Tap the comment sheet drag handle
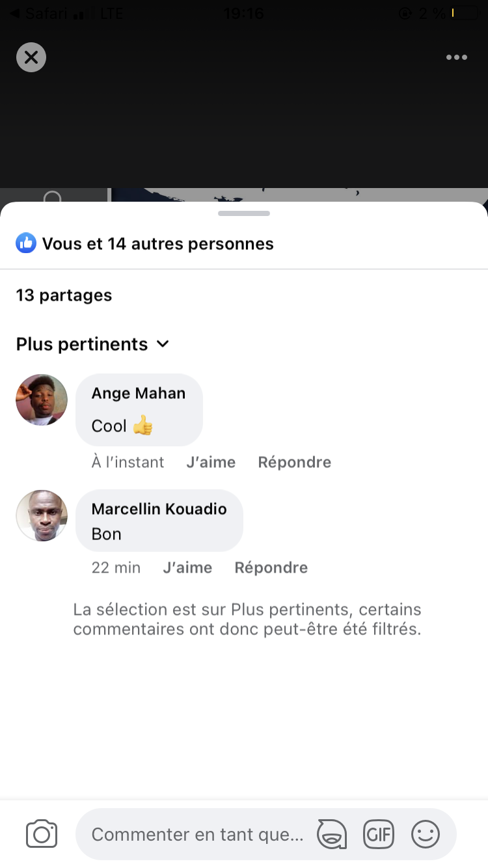Viewport: 488px width, 868px height. click(244, 213)
